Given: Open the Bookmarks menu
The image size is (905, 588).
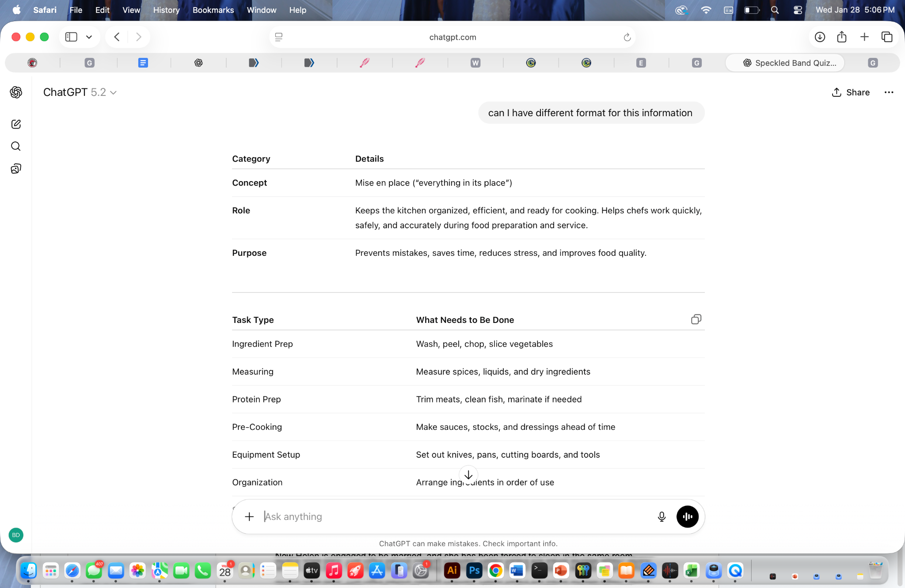Looking at the screenshot, I should [213, 10].
